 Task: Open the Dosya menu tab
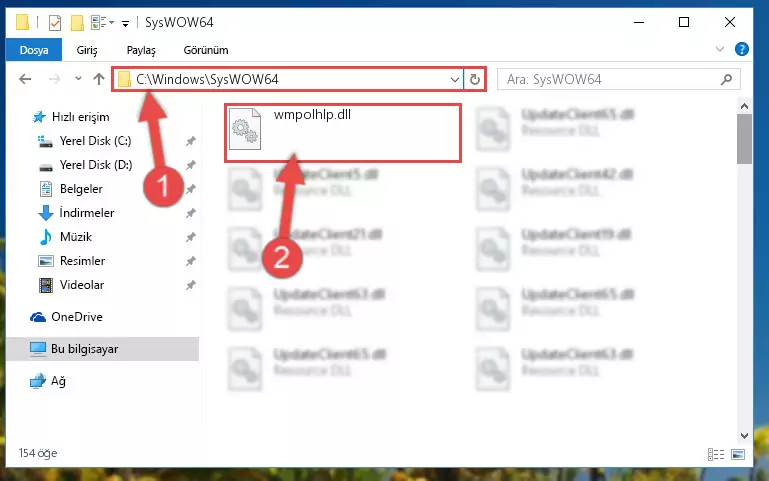pyautogui.click(x=34, y=50)
